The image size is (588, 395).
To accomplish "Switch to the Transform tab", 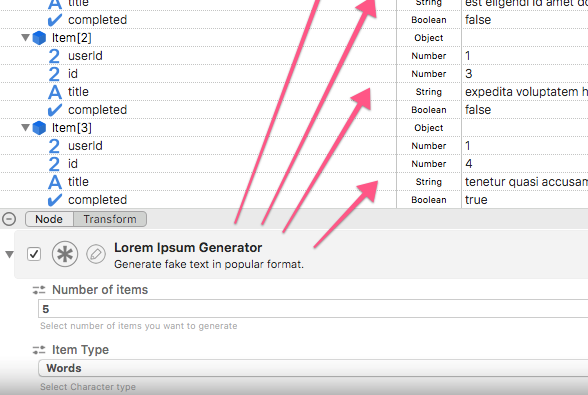I will point(110,219).
